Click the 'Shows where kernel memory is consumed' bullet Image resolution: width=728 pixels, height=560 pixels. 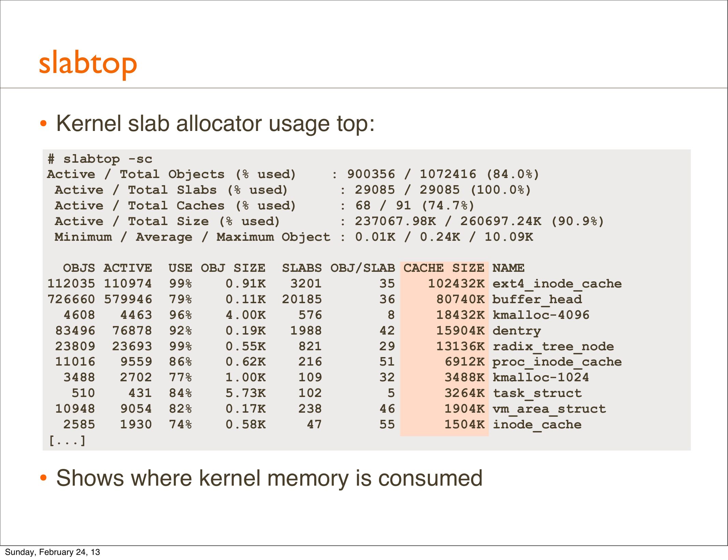(x=269, y=478)
